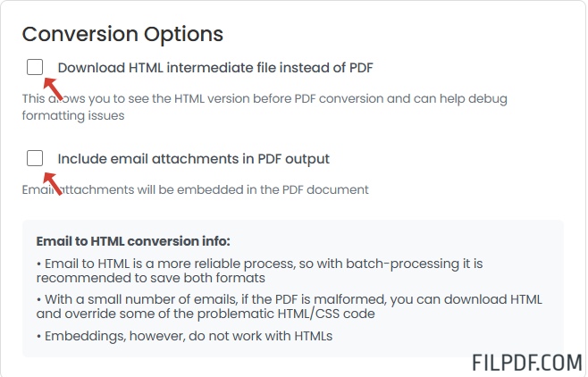Click 'Email attachments will be embedded' helper text
588x377 pixels.
point(195,189)
